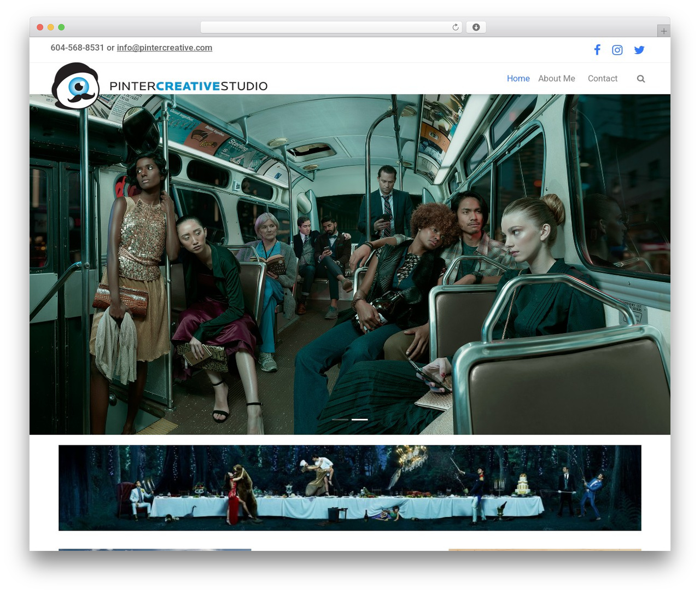Screen dimensions: 700x593
Task: Open the About Me page
Action: 556,79
